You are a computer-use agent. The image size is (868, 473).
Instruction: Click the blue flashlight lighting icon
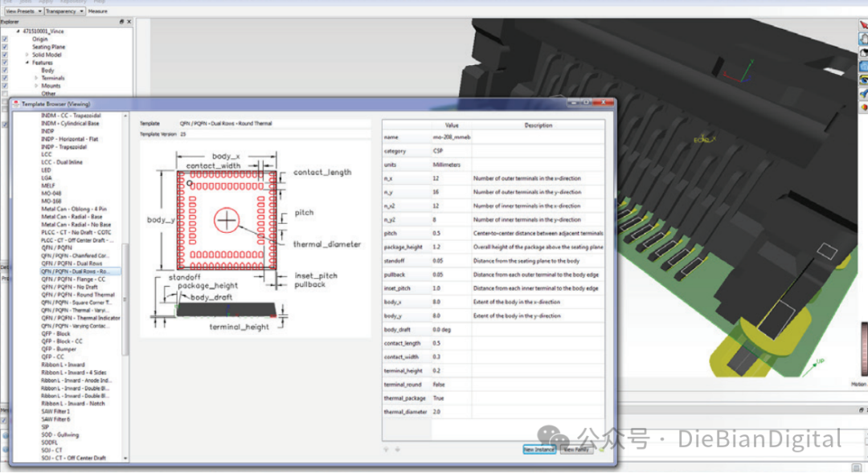(x=863, y=94)
